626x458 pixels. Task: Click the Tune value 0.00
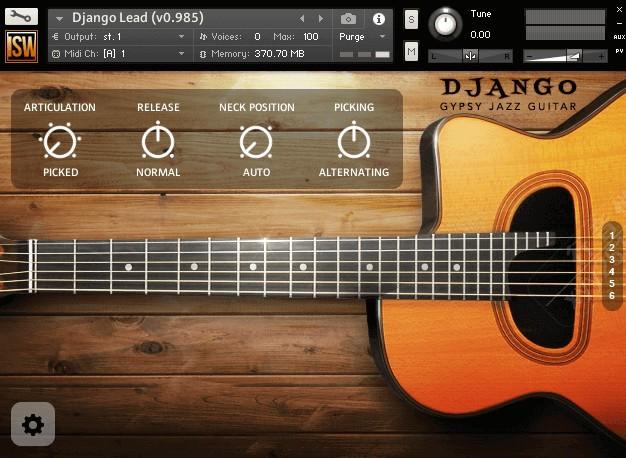click(x=480, y=35)
